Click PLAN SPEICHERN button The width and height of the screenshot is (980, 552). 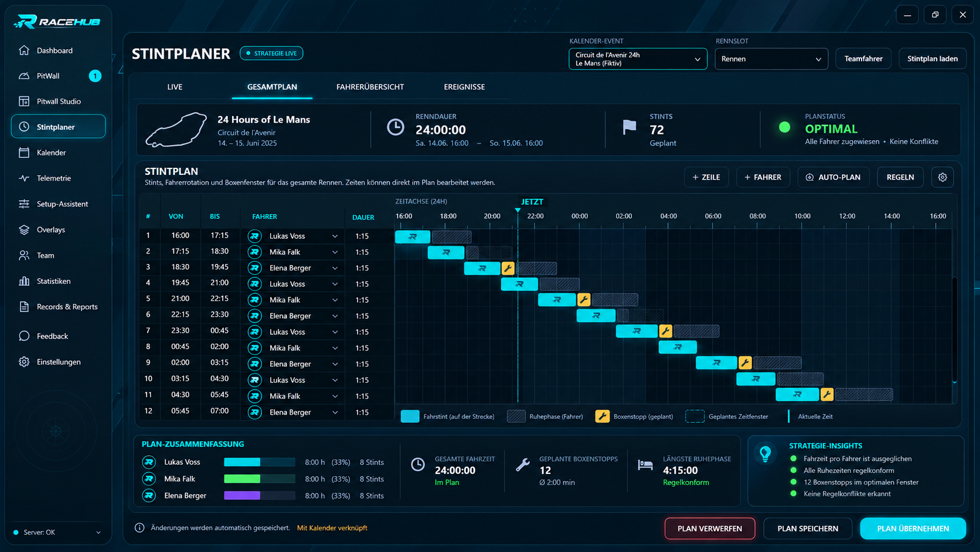point(808,529)
